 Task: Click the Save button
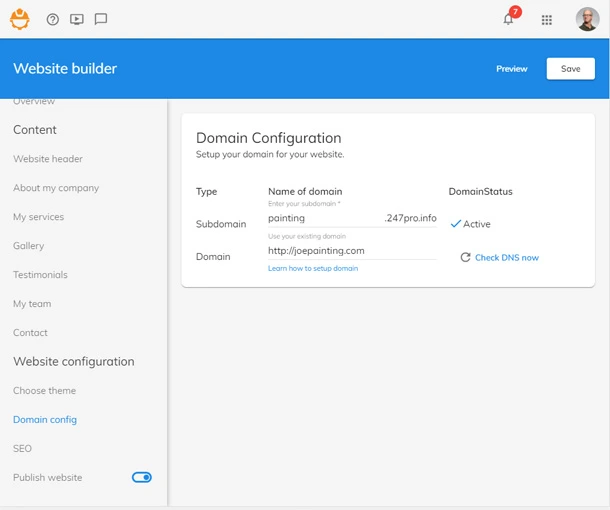(x=570, y=69)
